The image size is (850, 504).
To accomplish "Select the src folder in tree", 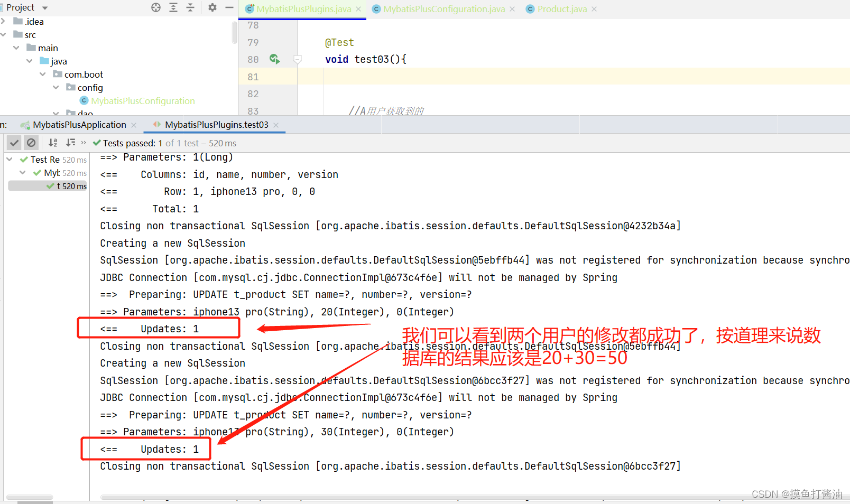I will 25,35.
